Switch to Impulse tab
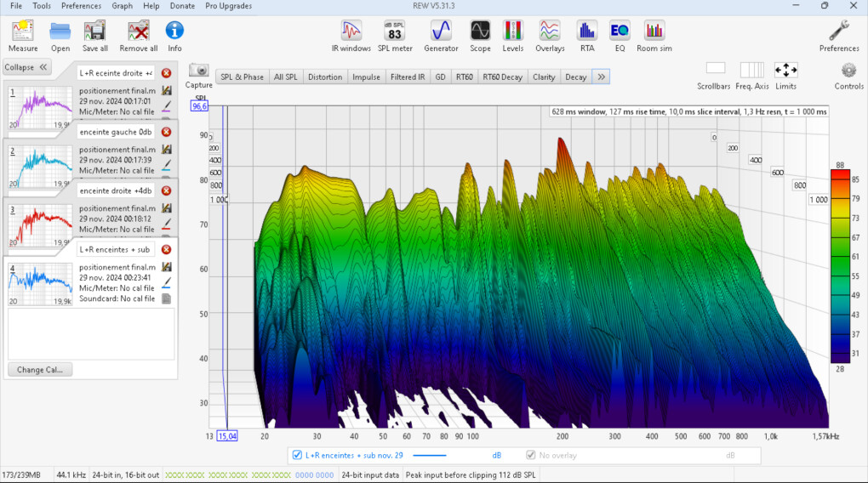Screen dimensions: 868x483 click(366, 77)
